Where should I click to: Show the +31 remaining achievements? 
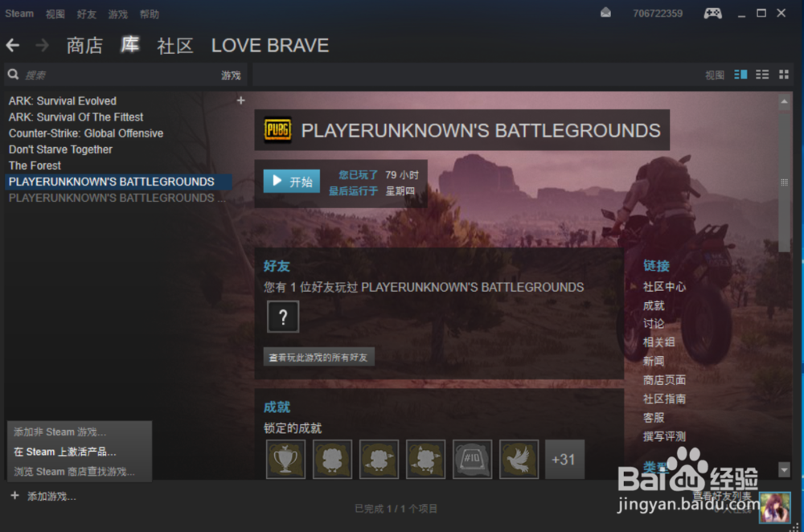pos(564,459)
